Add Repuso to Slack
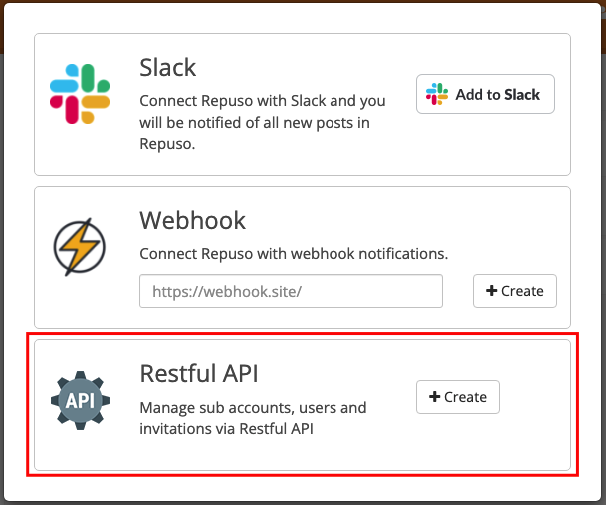The width and height of the screenshot is (606, 505). [x=485, y=94]
